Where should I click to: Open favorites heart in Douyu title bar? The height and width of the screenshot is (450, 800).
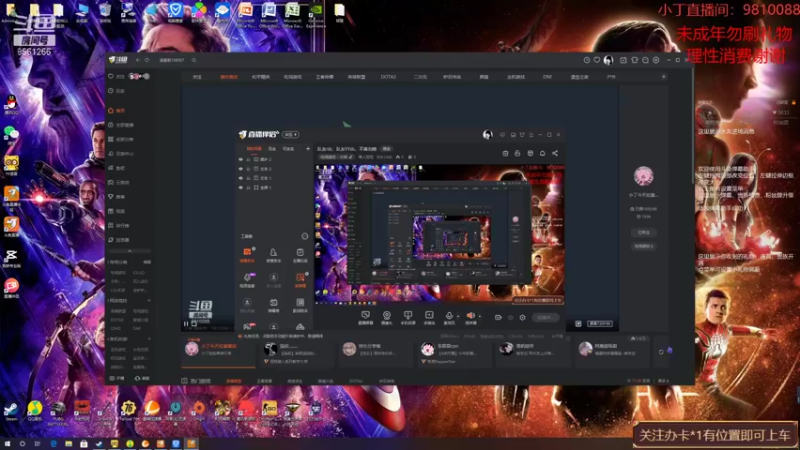pyautogui.click(x=596, y=60)
